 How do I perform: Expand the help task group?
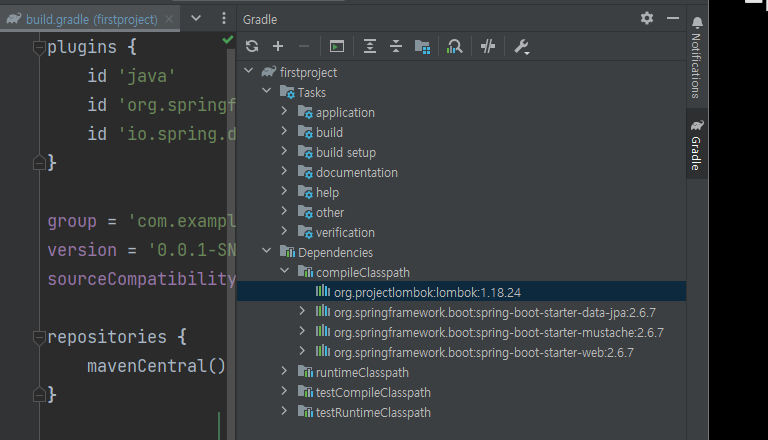click(x=284, y=191)
